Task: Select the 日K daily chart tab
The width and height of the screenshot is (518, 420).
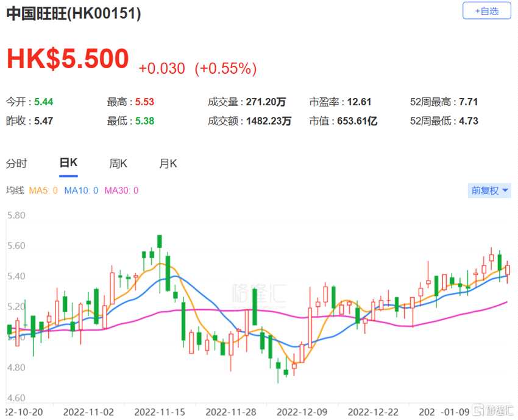Action: click(x=68, y=163)
